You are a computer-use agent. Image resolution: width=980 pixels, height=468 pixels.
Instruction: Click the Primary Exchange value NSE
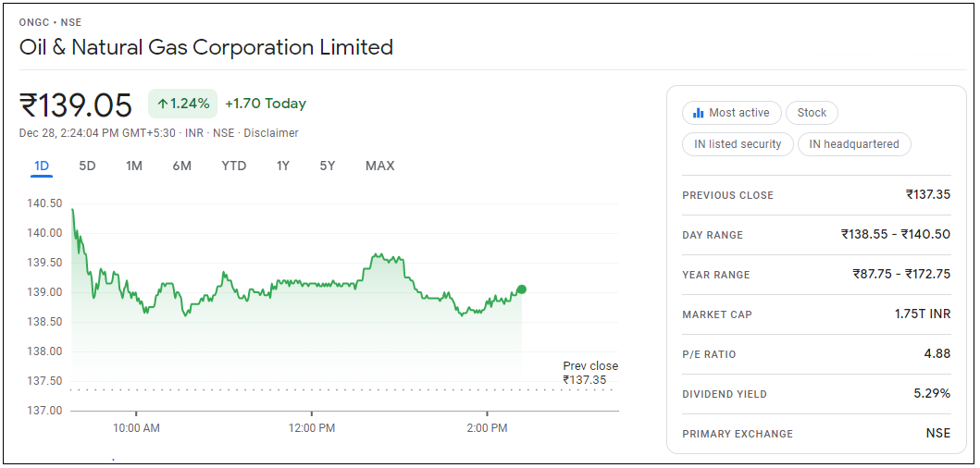tap(938, 434)
